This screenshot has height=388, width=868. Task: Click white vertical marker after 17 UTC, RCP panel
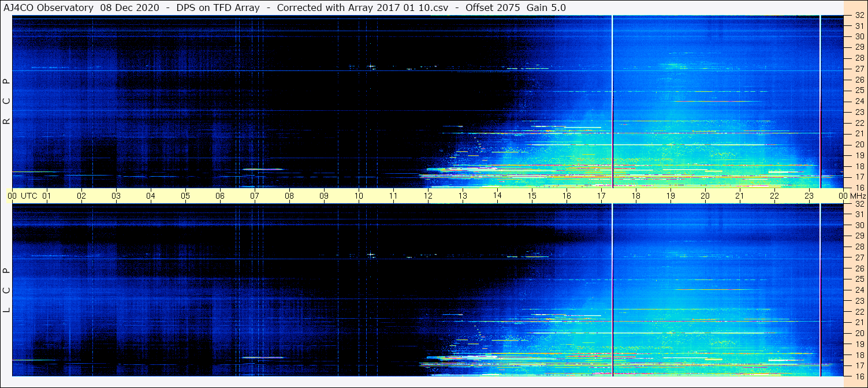(x=612, y=101)
